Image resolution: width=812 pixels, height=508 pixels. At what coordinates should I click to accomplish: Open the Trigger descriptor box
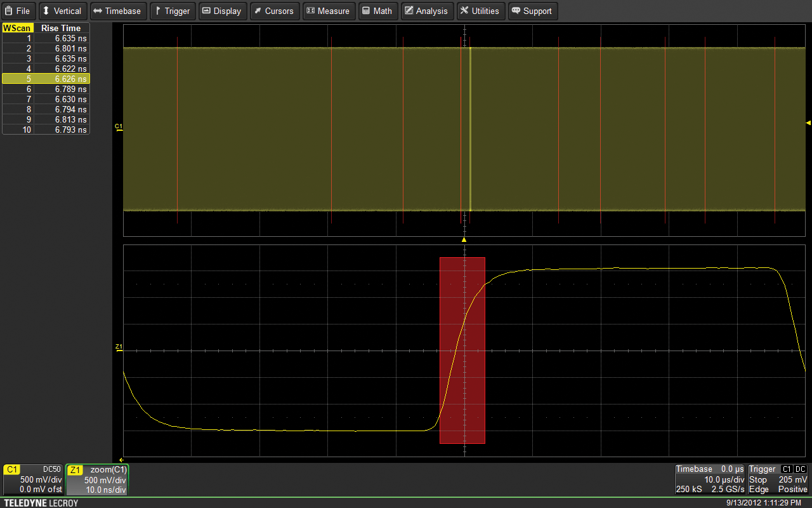tap(778, 479)
